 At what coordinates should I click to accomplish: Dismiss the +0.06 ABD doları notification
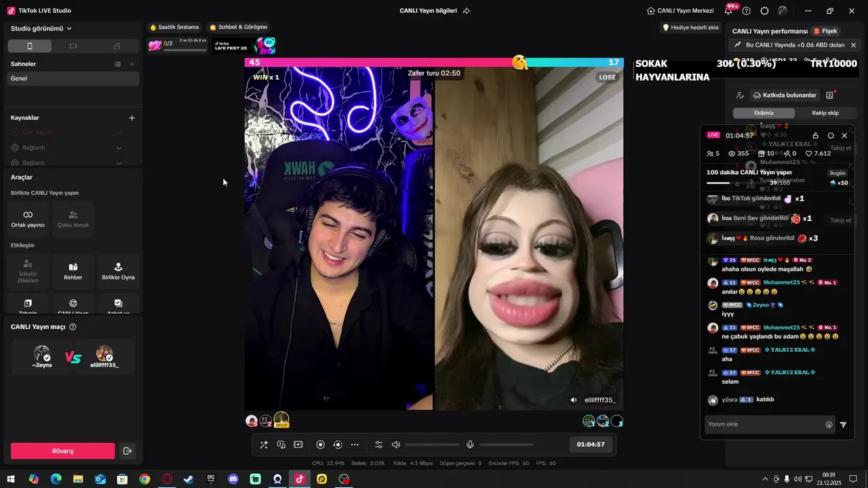click(854, 45)
